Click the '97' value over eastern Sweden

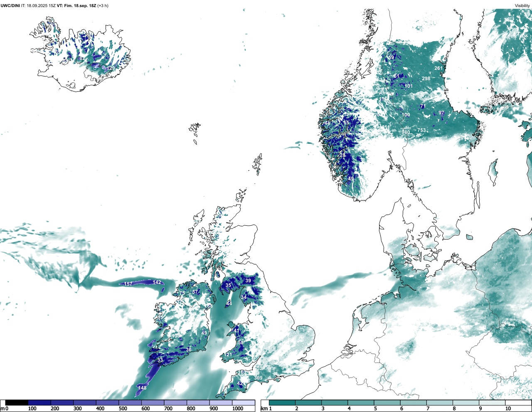[x=441, y=113]
